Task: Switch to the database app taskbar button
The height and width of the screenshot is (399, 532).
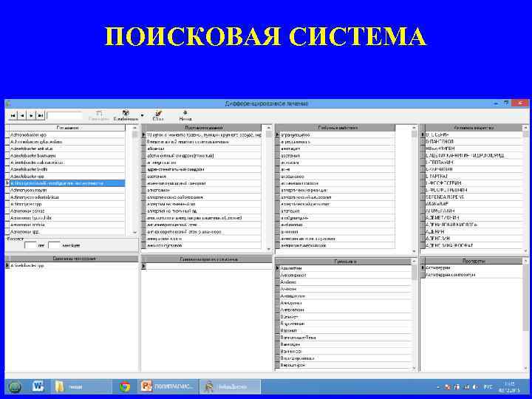Action: (x=230, y=386)
